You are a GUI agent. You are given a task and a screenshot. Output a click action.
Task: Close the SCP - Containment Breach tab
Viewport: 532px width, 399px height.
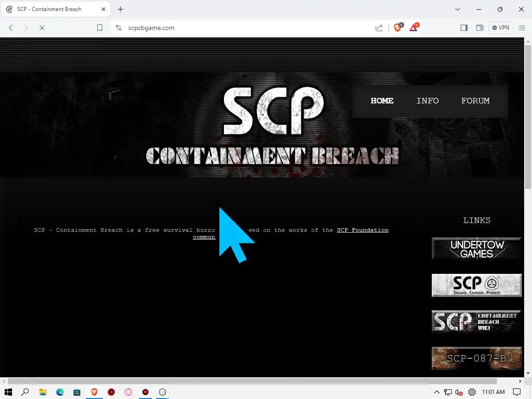(103, 9)
